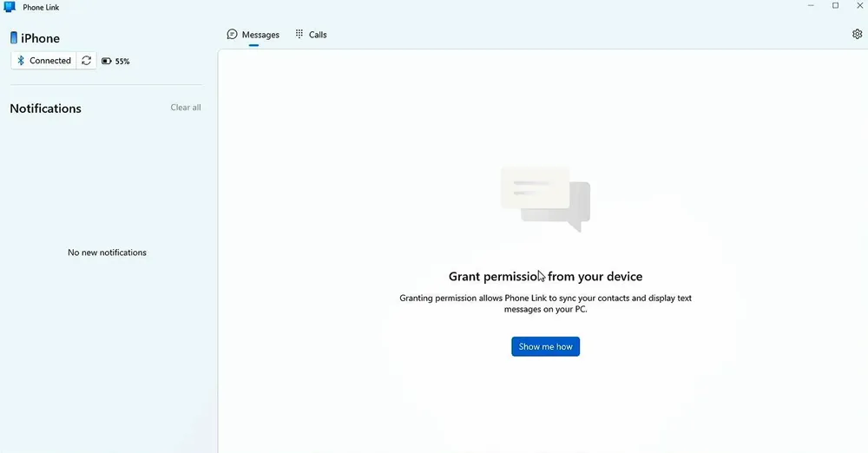Click the 'Grant permission from your device' heading

tap(545, 276)
